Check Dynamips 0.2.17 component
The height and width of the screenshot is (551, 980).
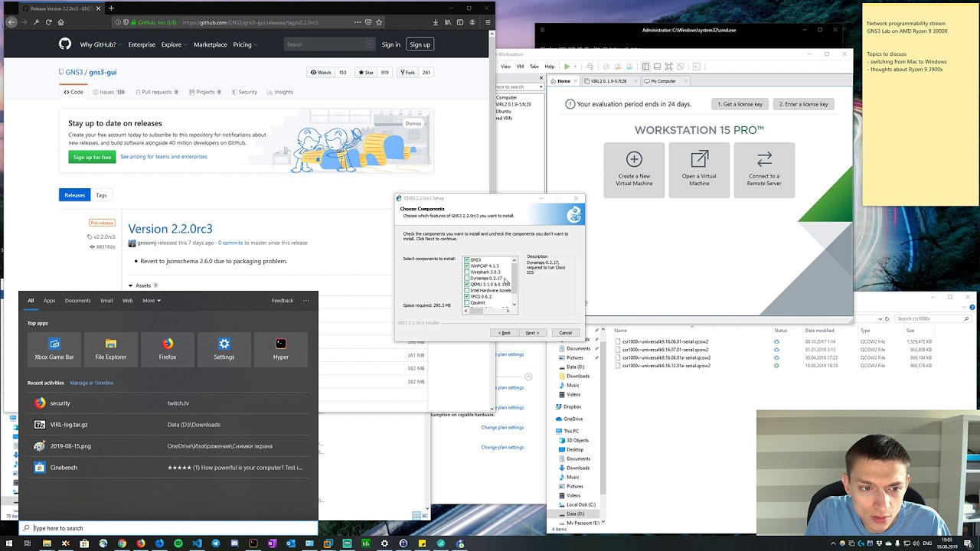pyautogui.click(x=467, y=279)
